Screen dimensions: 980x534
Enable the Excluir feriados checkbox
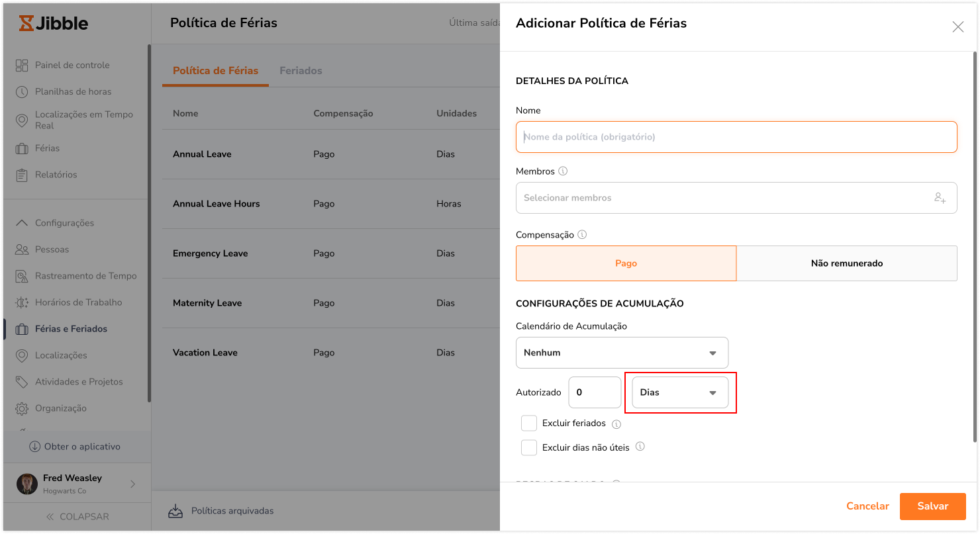click(529, 423)
